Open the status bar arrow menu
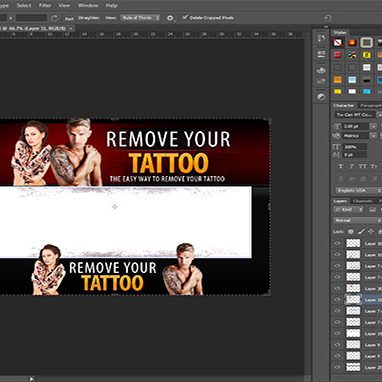Screen dimensions: 382x382 31,379
